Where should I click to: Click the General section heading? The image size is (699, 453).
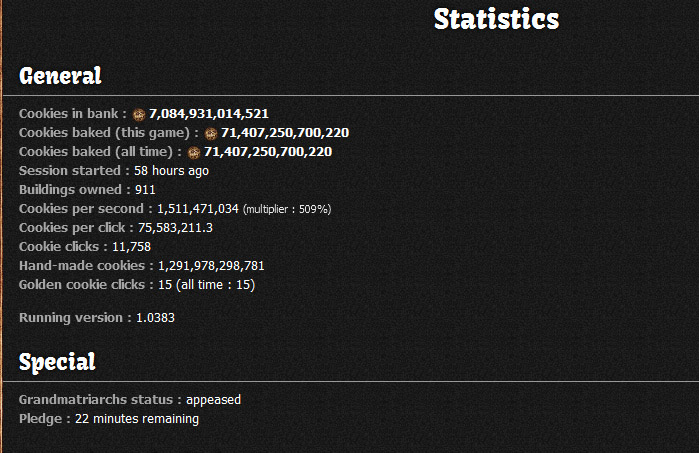click(61, 76)
